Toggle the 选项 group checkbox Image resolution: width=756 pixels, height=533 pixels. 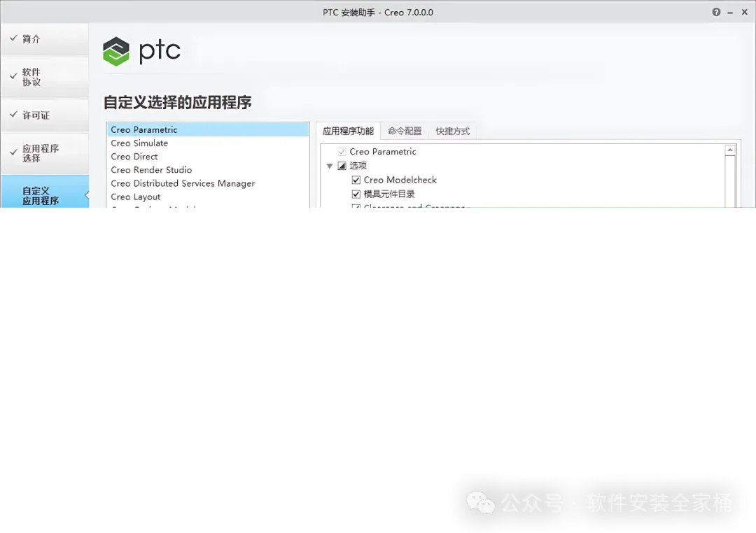click(x=342, y=166)
